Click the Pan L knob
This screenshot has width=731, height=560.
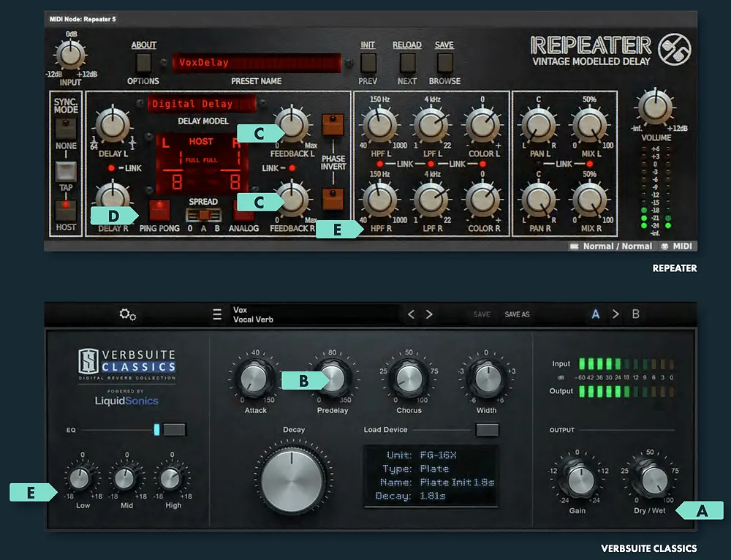point(539,125)
